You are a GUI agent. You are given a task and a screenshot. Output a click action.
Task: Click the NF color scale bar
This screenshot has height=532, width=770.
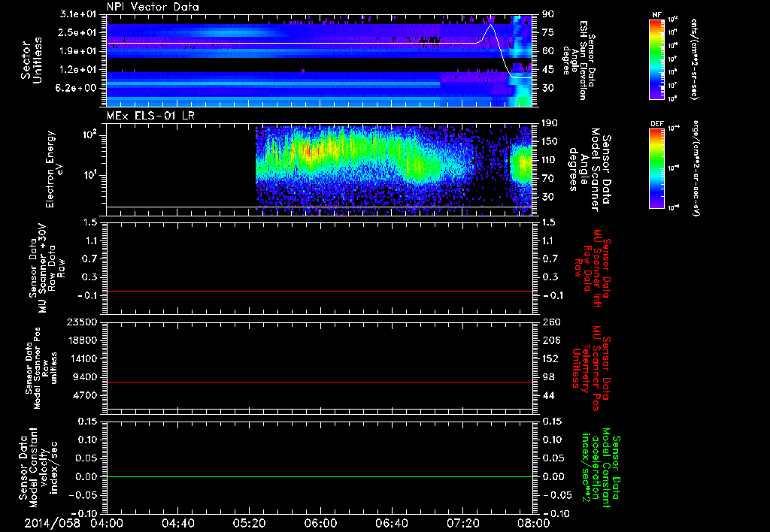(x=656, y=59)
